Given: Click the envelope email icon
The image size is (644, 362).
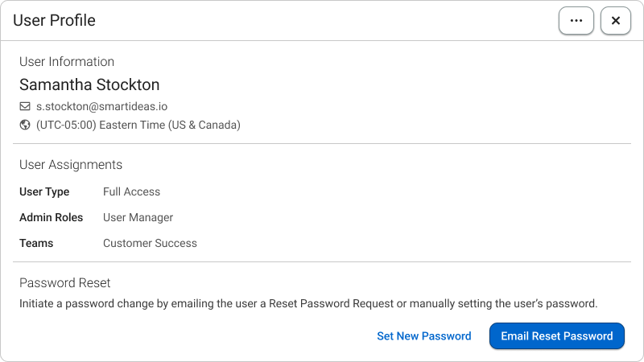Looking at the screenshot, I should coord(25,106).
